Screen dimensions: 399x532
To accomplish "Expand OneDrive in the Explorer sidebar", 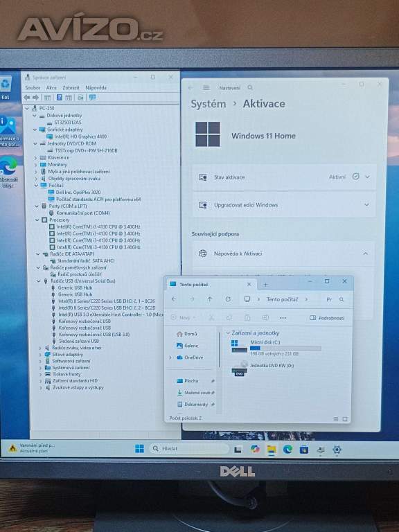I will 170,357.
